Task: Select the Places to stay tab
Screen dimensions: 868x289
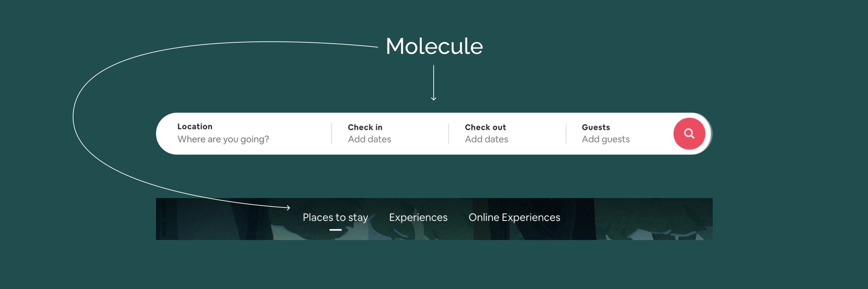Action: click(x=335, y=218)
